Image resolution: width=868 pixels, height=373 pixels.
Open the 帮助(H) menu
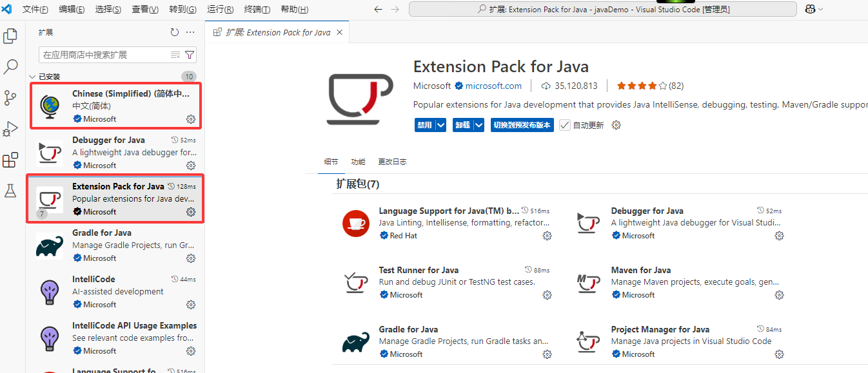(x=295, y=10)
